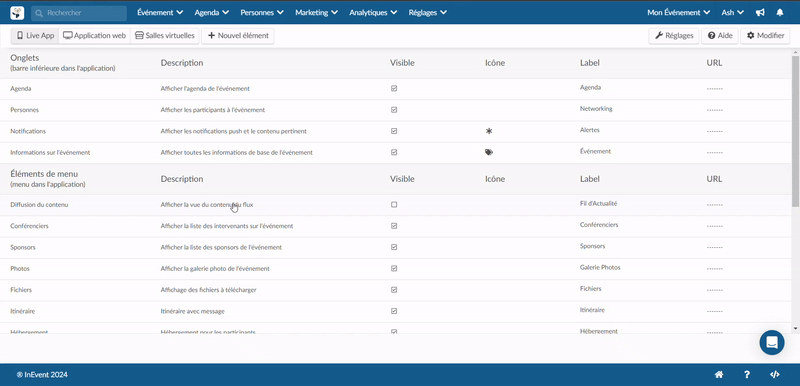This screenshot has height=386, width=800.
Task: Toggle Visible checkbox for Sponsors
Action: point(394,247)
